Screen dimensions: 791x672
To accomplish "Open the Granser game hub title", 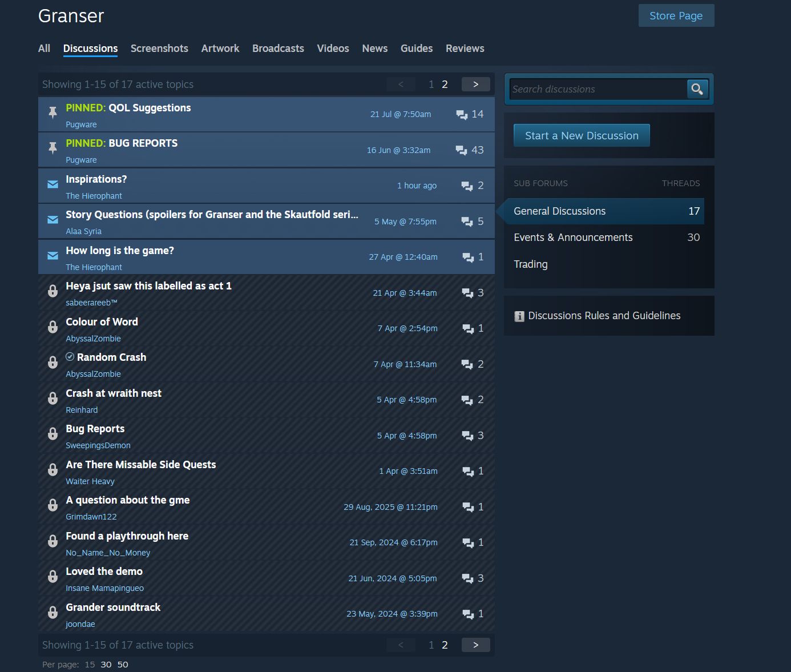I will click(x=71, y=16).
